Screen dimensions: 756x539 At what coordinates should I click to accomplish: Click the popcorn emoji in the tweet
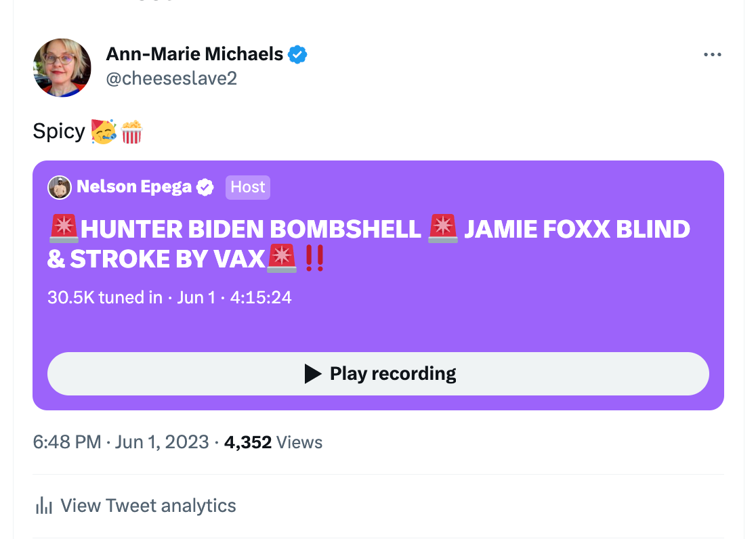pos(132,131)
